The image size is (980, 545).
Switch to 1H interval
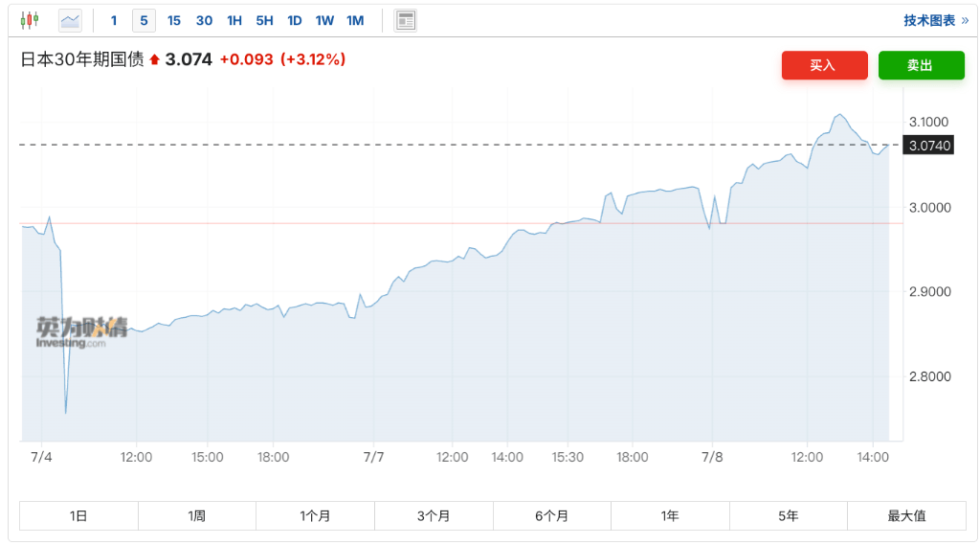pos(234,20)
